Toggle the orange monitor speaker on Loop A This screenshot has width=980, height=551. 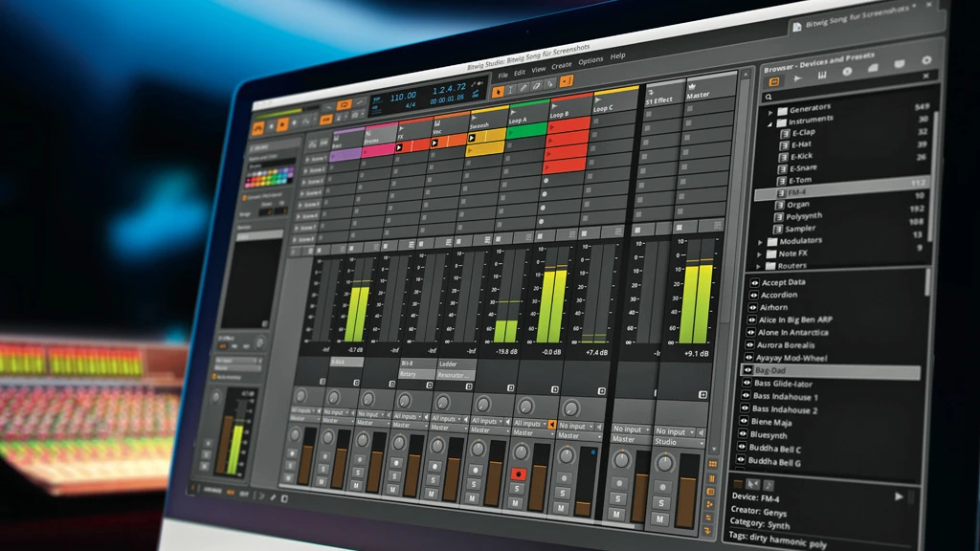pyautogui.click(x=552, y=425)
